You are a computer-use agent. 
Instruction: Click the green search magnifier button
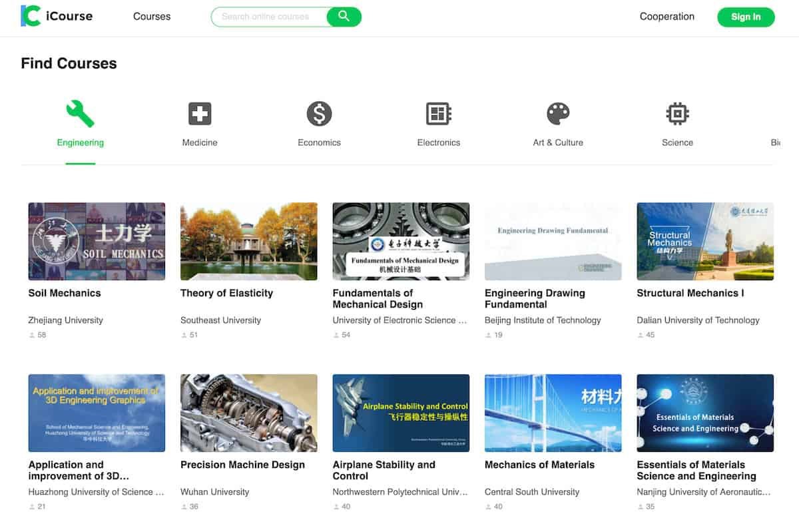tap(344, 17)
